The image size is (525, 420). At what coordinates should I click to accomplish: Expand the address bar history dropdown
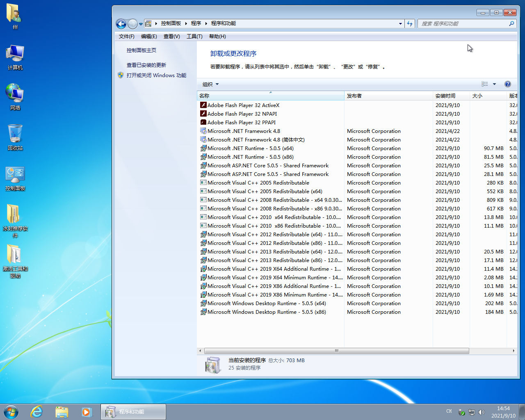pos(400,24)
